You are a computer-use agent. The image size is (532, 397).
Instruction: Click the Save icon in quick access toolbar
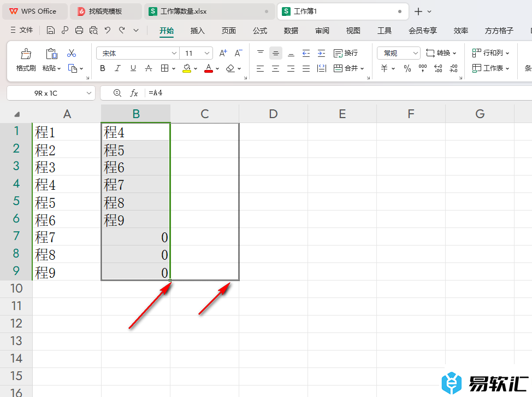tap(51, 31)
